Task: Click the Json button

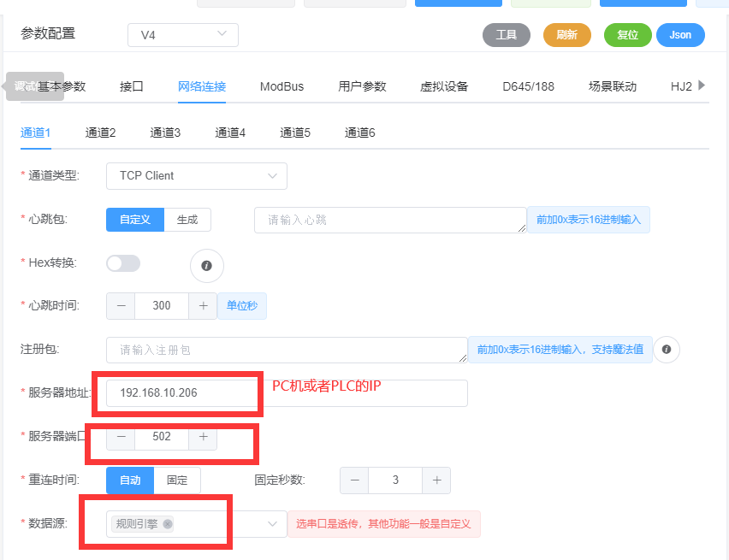Action: [x=680, y=35]
